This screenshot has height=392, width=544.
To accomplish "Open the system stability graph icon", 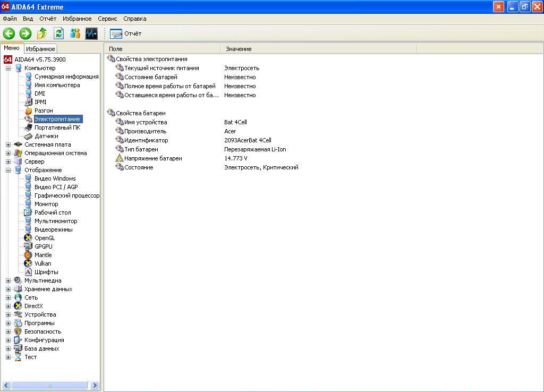I will tap(91, 33).
